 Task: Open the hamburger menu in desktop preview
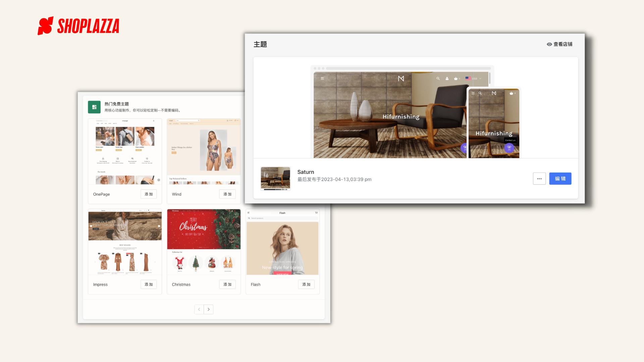[x=322, y=78]
